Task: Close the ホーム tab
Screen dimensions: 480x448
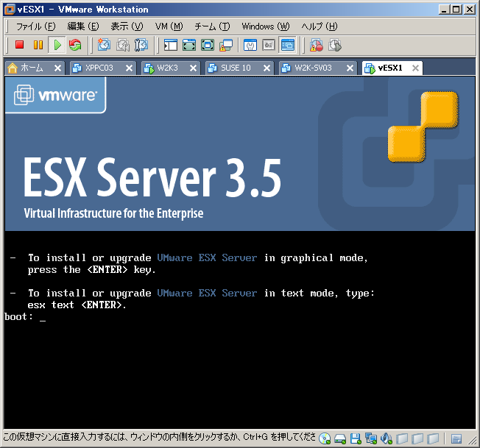Action: pos(57,68)
